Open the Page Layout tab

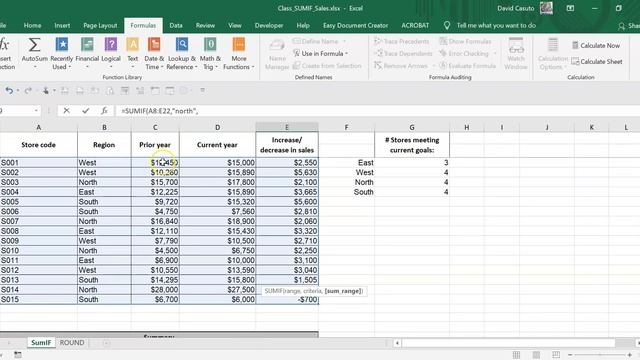point(100,25)
